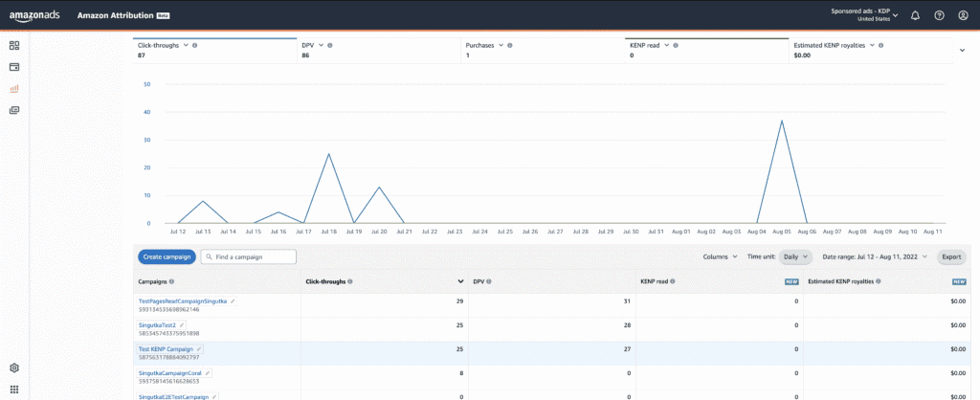Open the Columns dropdown
This screenshot has height=400, width=980.
tap(721, 256)
